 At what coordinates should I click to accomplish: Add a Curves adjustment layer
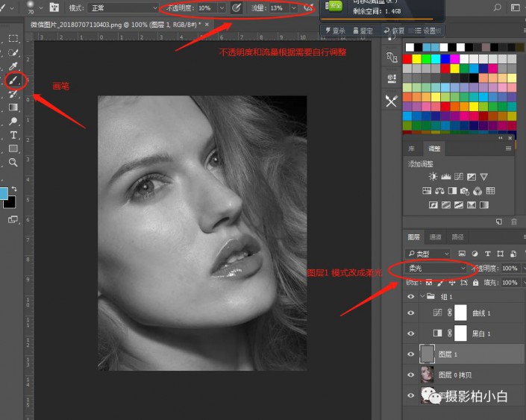459,177
